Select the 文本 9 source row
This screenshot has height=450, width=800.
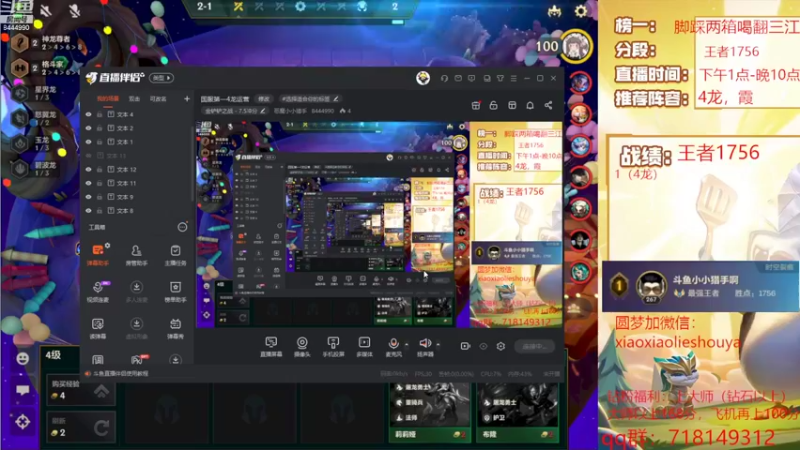pos(138,197)
